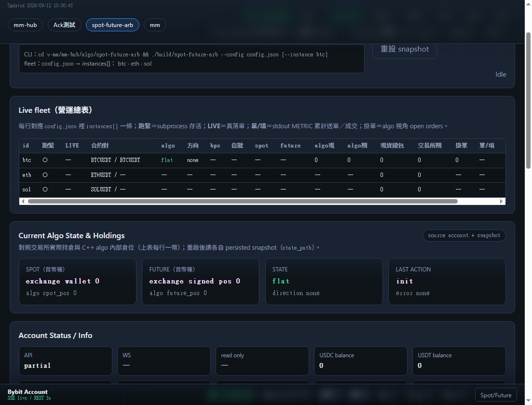Image resolution: width=532 pixels, height=405 pixels.
Task: Click the future column header
Action: point(290,146)
